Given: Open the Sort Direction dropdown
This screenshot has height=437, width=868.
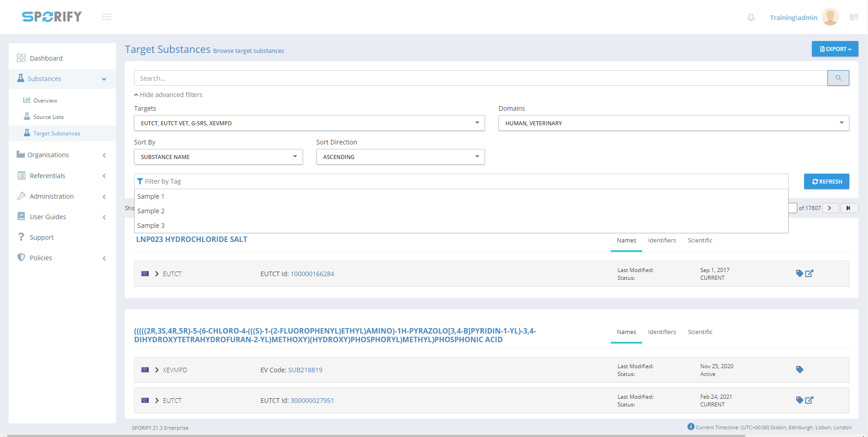Looking at the screenshot, I should 400,157.
